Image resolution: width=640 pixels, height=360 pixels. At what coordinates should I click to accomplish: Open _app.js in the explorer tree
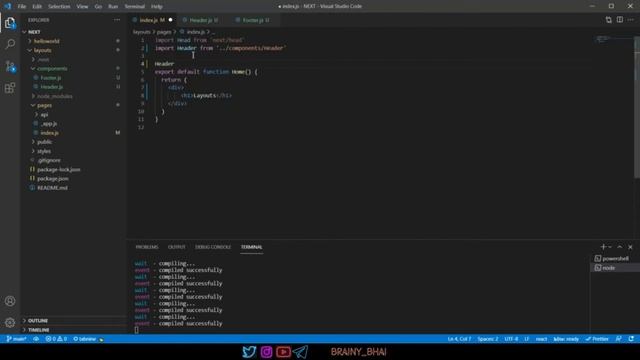click(49, 124)
